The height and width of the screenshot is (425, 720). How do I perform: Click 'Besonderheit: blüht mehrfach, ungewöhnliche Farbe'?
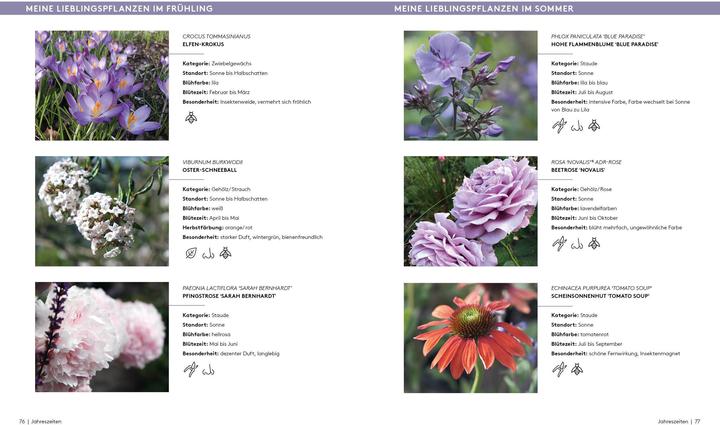(617, 228)
